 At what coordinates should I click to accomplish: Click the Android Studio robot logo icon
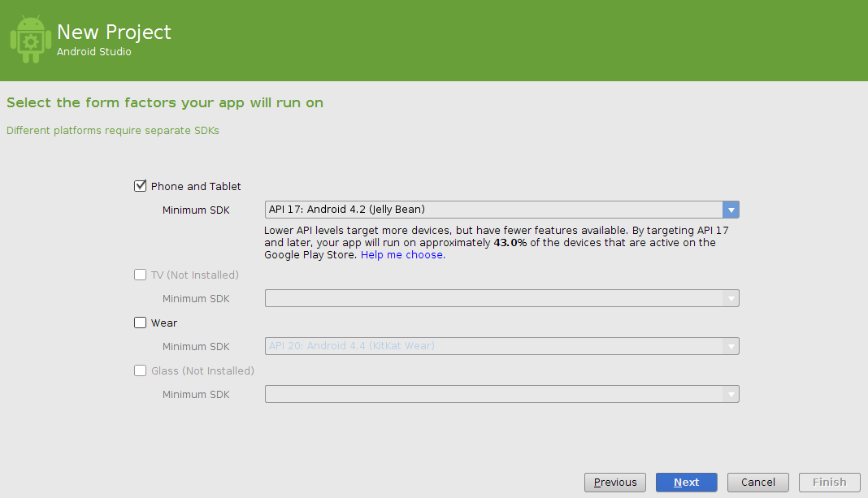point(31,39)
